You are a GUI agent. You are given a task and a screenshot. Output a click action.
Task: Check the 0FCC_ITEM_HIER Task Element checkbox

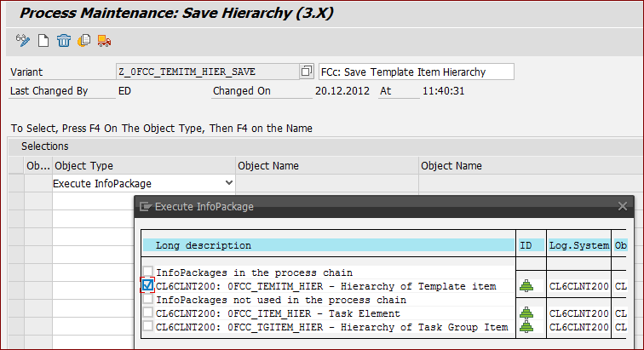[147, 313]
